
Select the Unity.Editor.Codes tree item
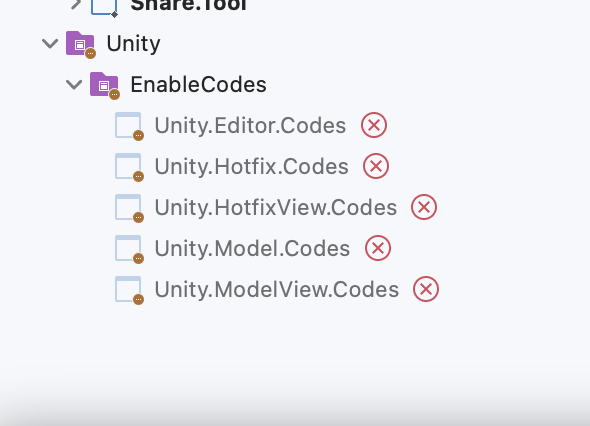tap(250, 125)
